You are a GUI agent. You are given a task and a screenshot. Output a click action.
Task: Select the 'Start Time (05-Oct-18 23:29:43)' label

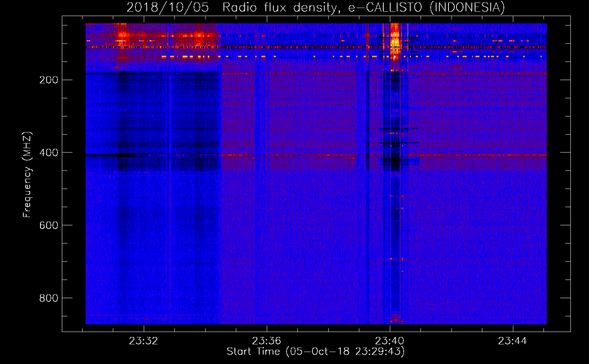tap(316, 352)
